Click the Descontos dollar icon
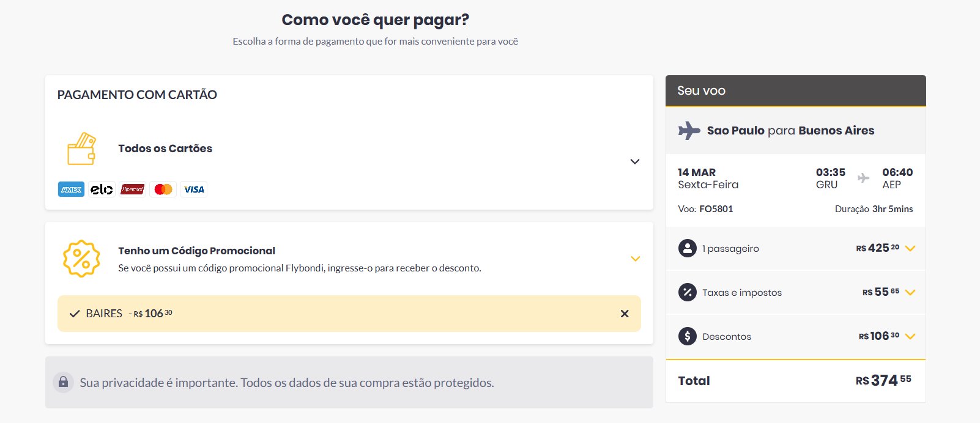 coord(688,336)
